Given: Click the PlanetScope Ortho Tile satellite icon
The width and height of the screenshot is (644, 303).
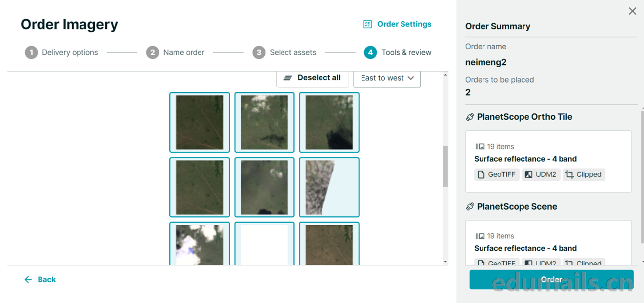Looking at the screenshot, I should (470, 117).
